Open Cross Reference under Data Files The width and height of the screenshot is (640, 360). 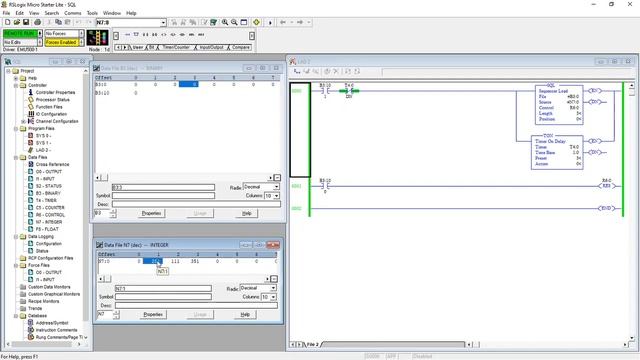click(x=52, y=164)
